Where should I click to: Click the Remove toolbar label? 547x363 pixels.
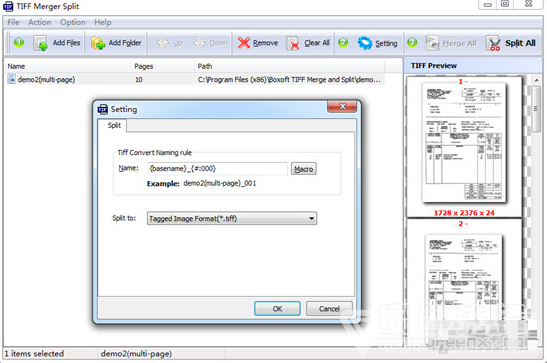(x=265, y=43)
